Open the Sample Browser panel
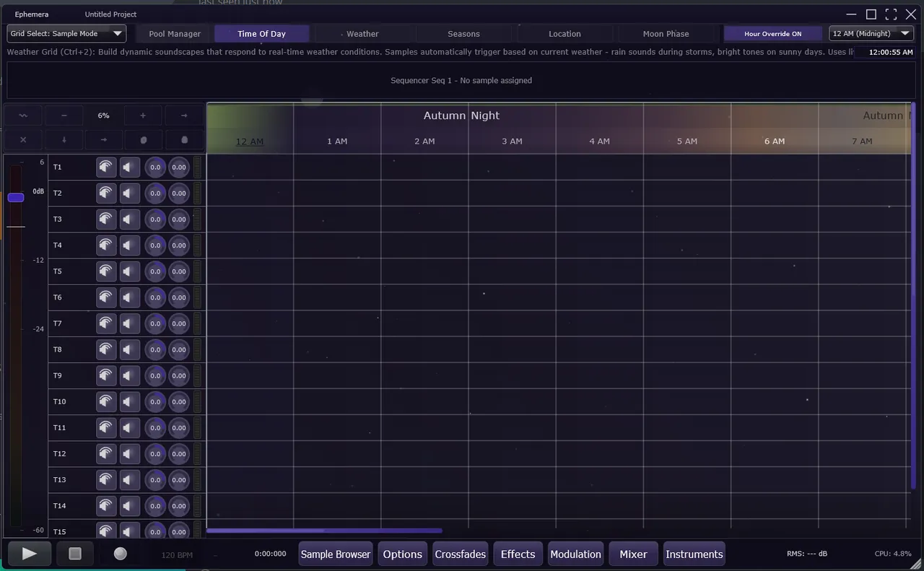 click(x=335, y=554)
